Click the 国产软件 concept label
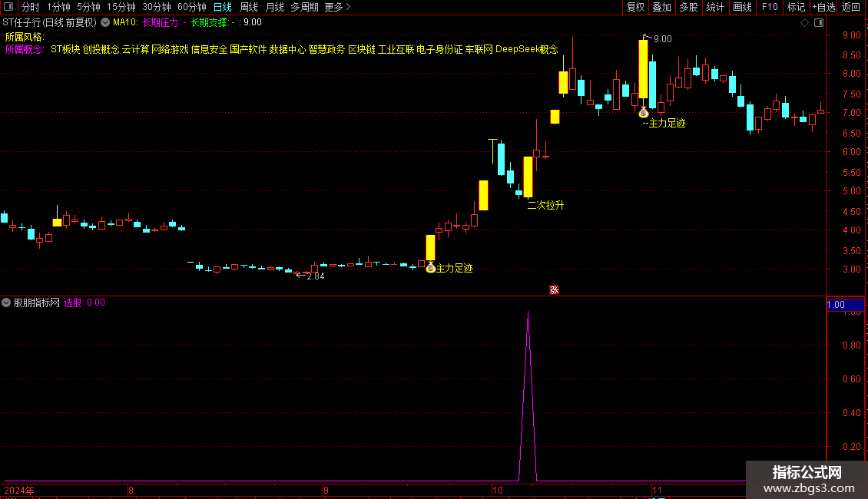This screenshot has height=499, width=868. [249, 49]
